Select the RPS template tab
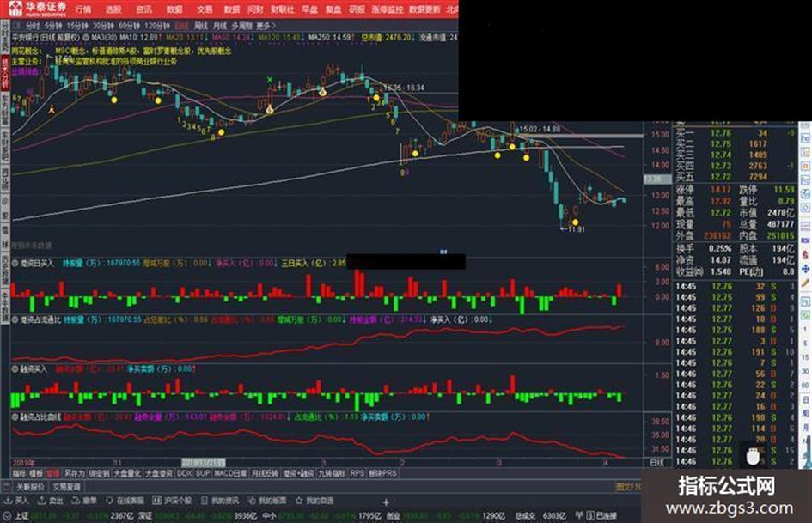Image resolution: width=812 pixels, height=523 pixels. pos(357,473)
